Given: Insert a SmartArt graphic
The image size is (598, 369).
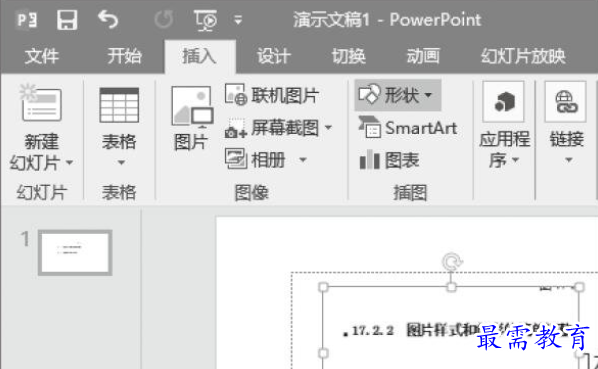Looking at the screenshot, I should click(x=408, y=128).
